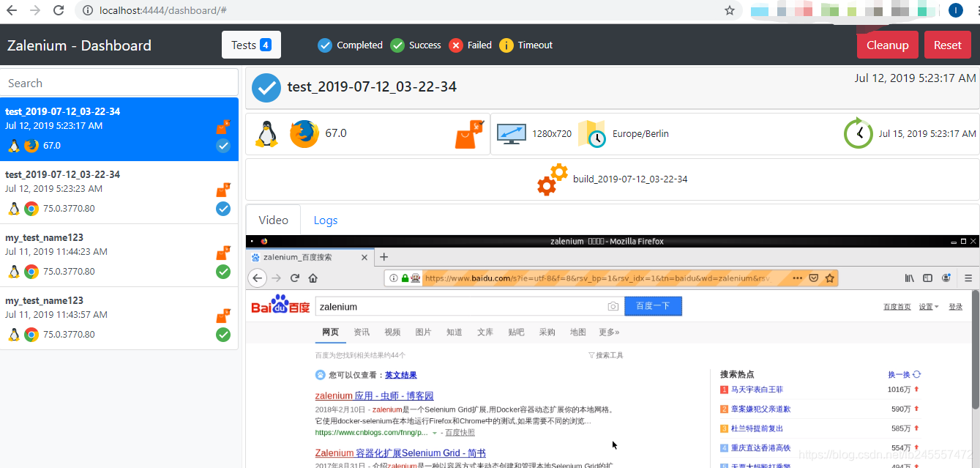Click the Jul 15, 2019 5:23:17 AM retention date

(927, 134)
